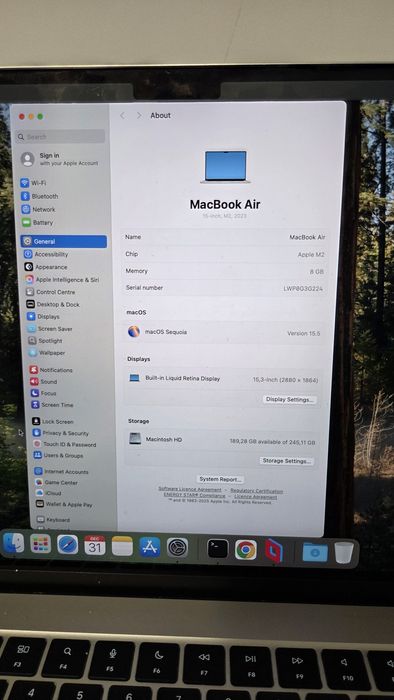This screenshot has width=394, height=700.
Task: Open Focus settings
Action: point(44,393)
